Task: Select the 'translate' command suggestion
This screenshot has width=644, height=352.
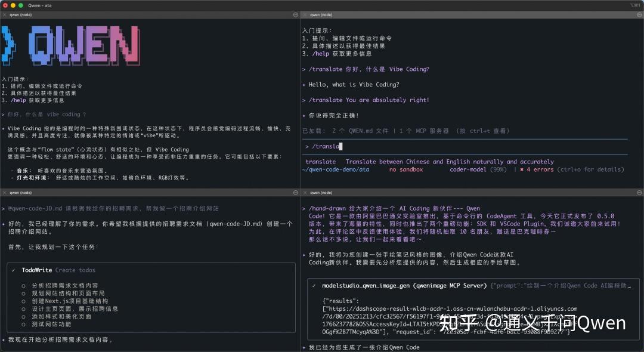Action: (x=429, y=162)
